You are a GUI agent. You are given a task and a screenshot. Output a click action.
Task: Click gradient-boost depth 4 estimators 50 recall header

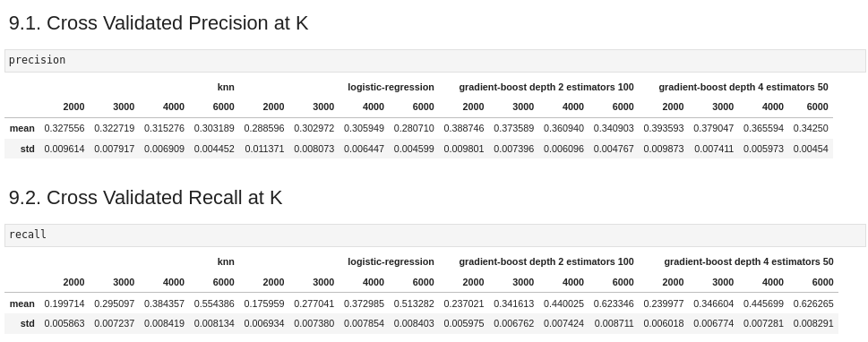tap(749, 261)
